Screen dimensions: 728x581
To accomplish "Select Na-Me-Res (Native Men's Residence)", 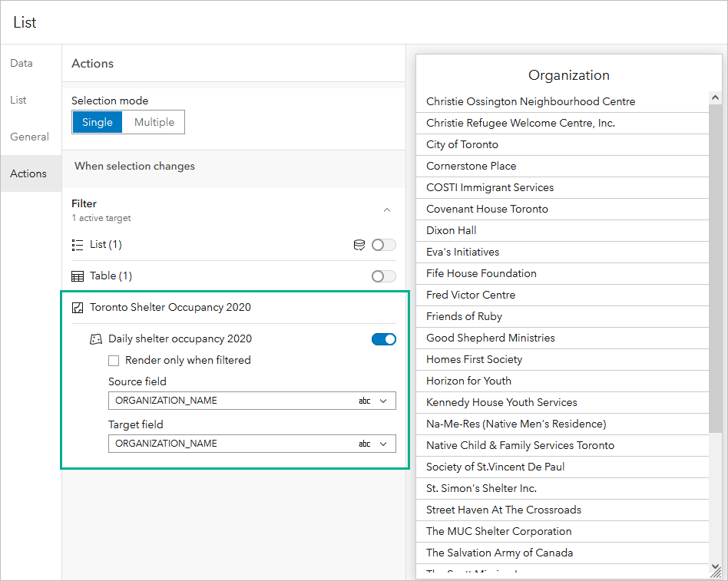I will pyautogui.click(x=562, y=424).
